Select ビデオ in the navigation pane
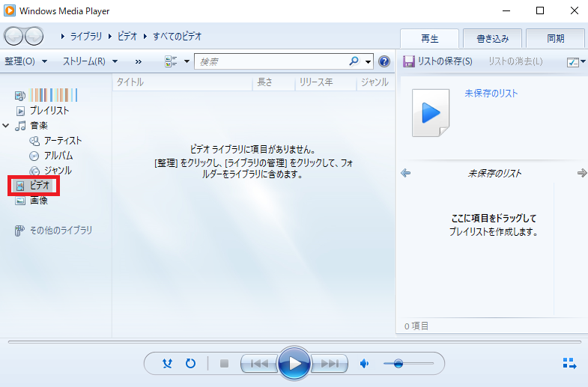This screenshot has height=387, width=588. point(33,185)
